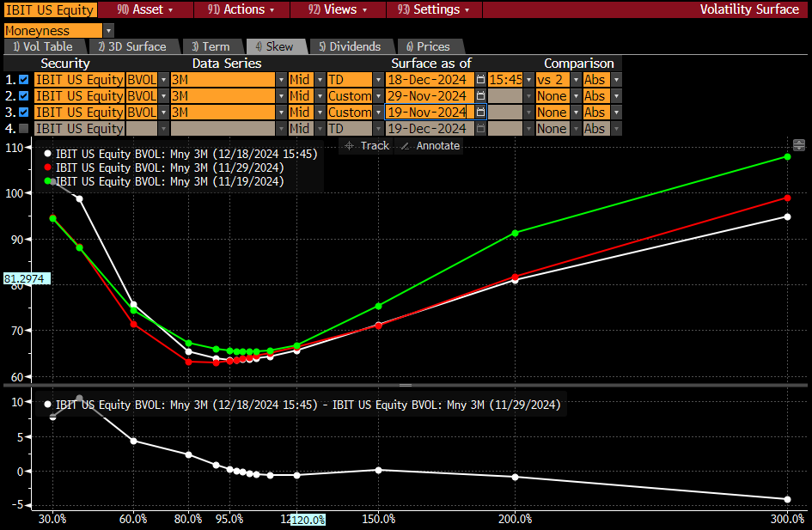Toggle checkbox for series row 1

click(24, 80)
